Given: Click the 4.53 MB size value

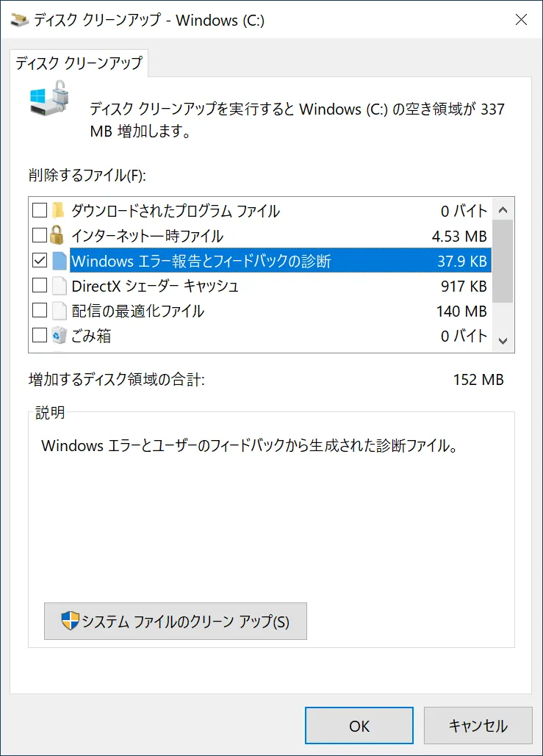Looking at the screenshot, I should [x=459, y=237].
